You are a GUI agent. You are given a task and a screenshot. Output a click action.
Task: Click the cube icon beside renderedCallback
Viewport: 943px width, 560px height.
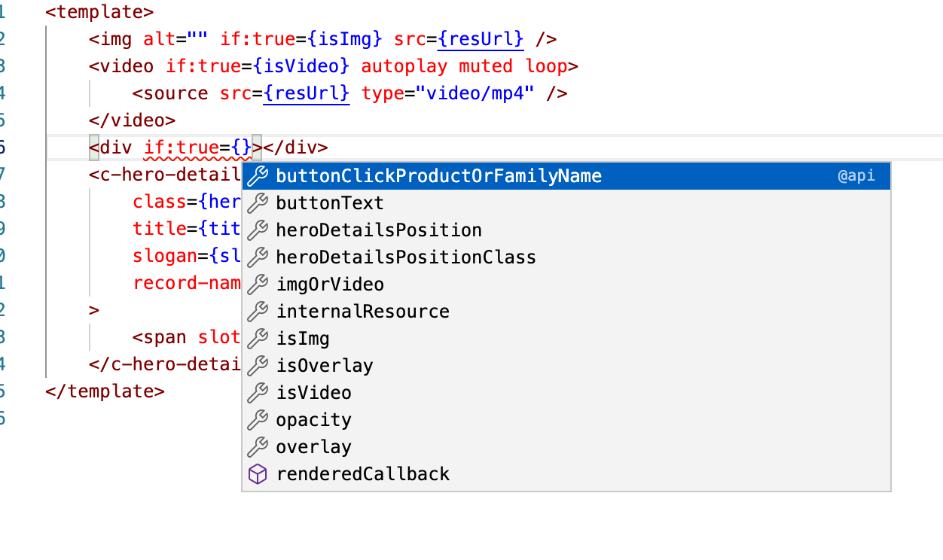[257, 473]
